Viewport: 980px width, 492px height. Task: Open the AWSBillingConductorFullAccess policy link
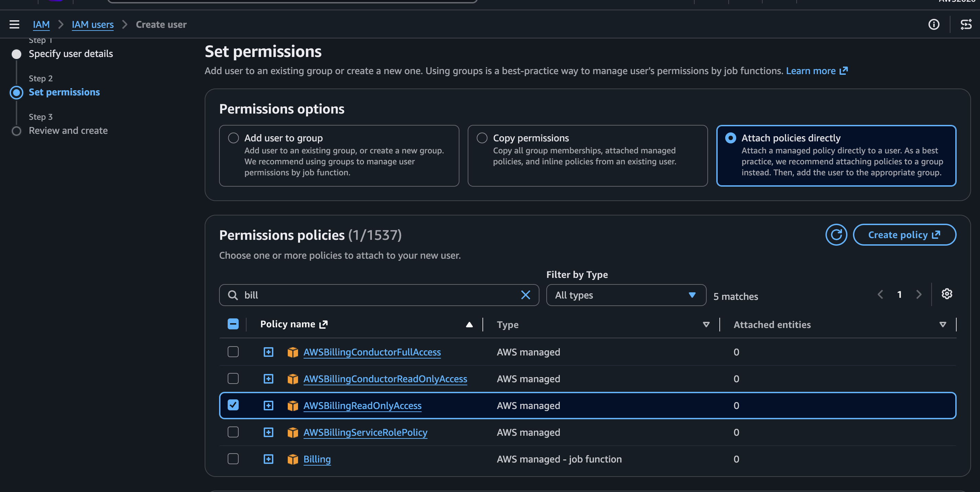point(372,352)
